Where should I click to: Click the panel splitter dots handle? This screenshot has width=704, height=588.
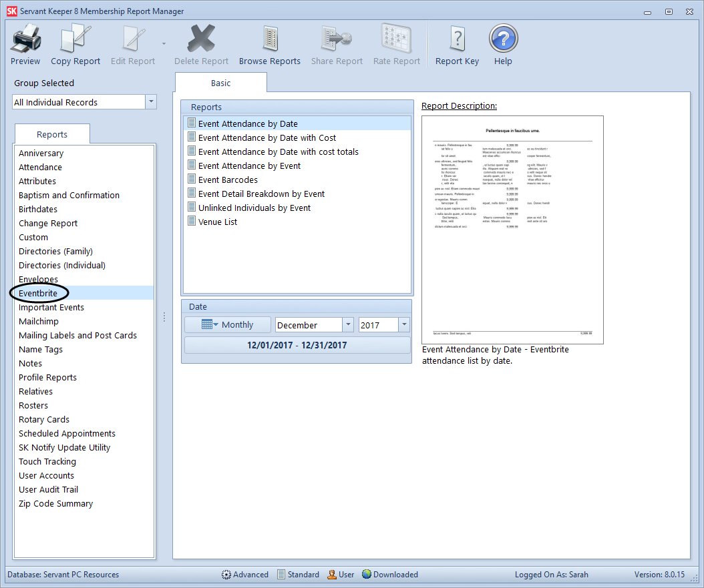[164, 317]
